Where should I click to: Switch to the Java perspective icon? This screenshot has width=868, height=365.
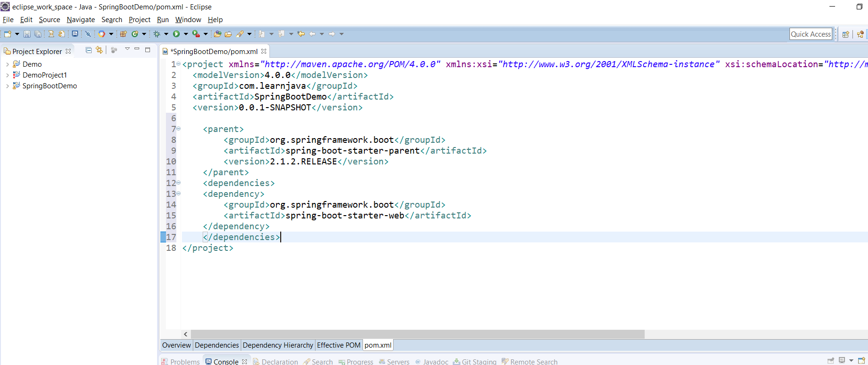click(x=860, y=34)
